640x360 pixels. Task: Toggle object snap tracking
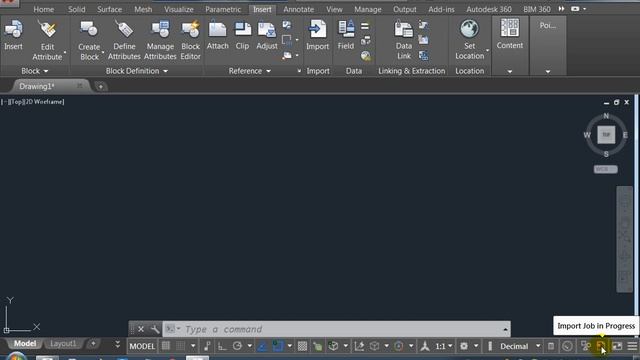tap(262, 346)
